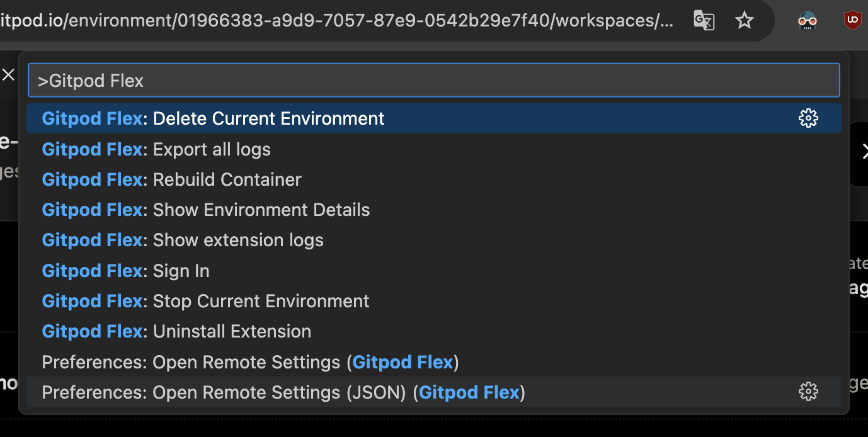Click the browser URL address bar text

(x=337, y=21)
